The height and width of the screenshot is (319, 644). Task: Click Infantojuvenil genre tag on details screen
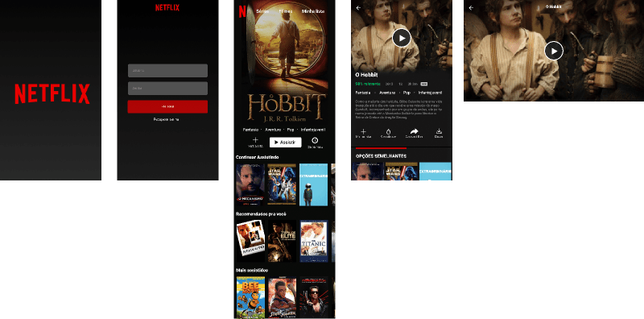pos(431,93)
